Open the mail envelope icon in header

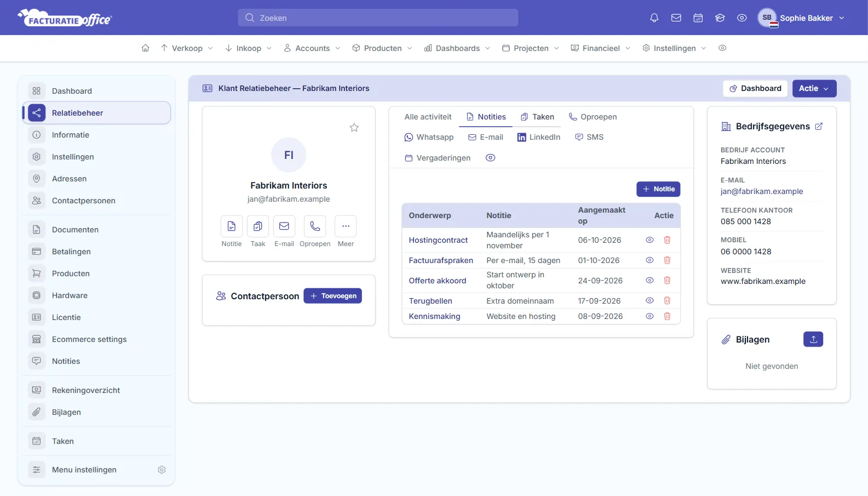coord(676,18)
